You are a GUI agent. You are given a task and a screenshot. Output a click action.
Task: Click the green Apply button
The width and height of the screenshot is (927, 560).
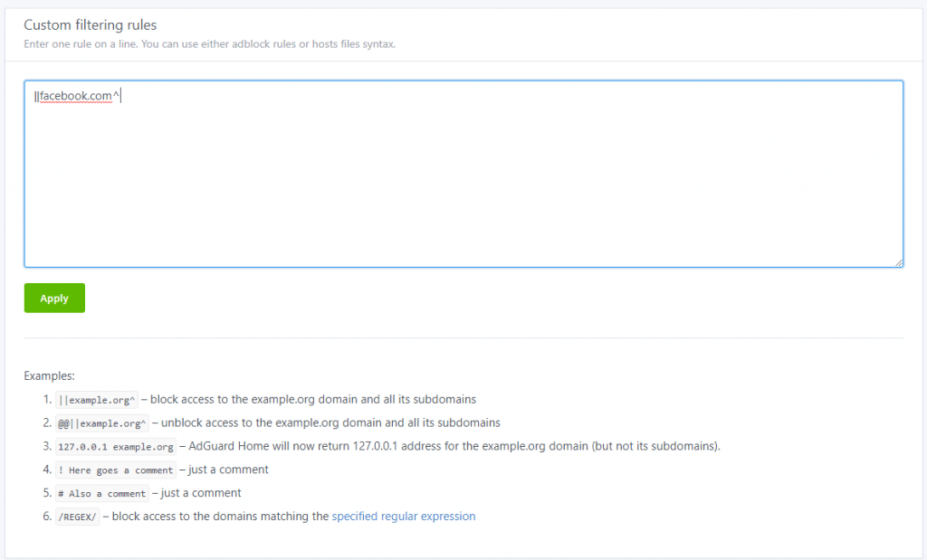click(54, 298)
